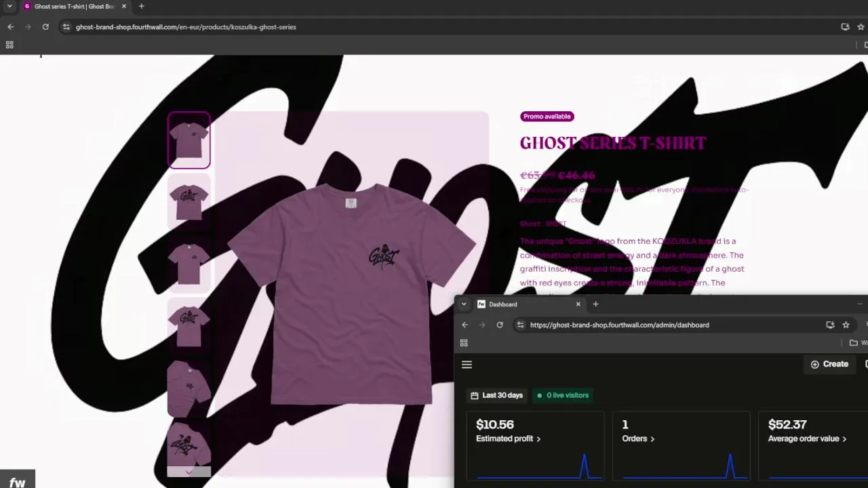Click the install app icon in Dashboard address bar

(830, 325)
